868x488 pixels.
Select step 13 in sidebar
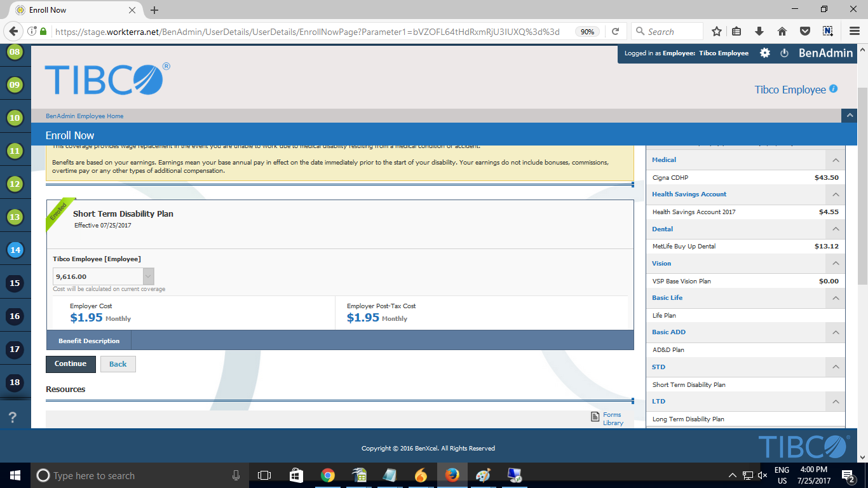pyautogui.click(x=15, y=217)
